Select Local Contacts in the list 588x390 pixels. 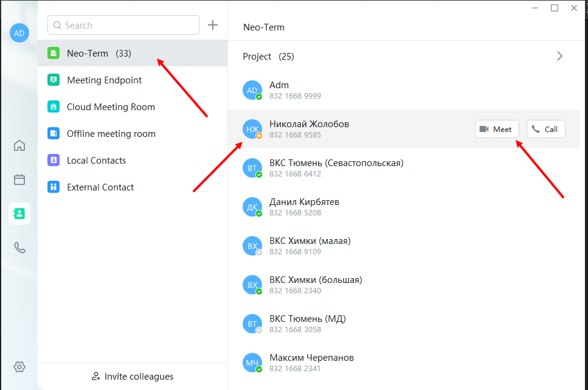(x=133, y=160)
